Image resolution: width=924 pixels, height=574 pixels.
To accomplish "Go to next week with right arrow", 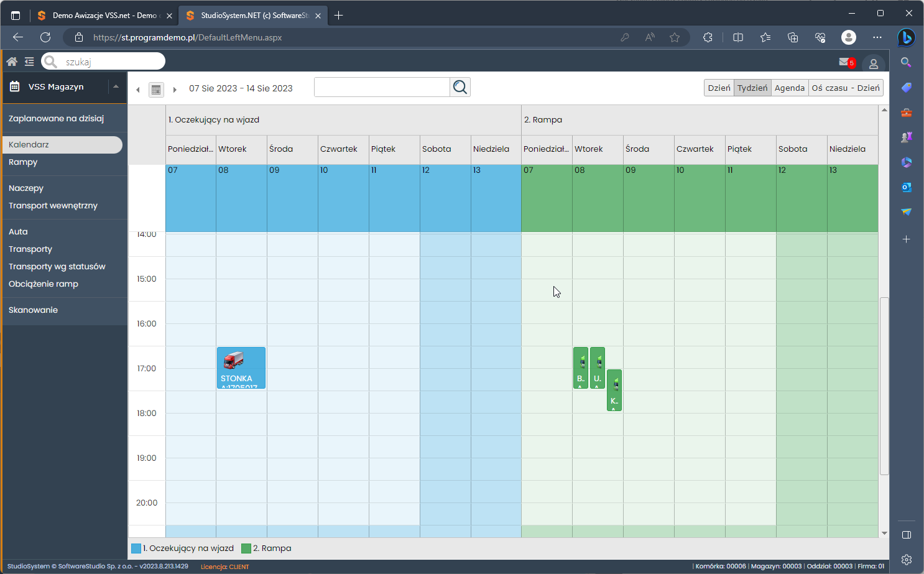I will pos(175,90).
